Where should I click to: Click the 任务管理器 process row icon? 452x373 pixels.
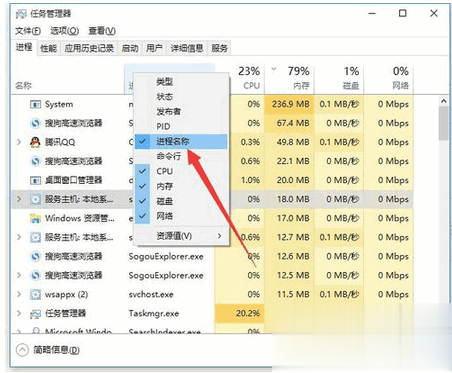(x=35, y=314)
